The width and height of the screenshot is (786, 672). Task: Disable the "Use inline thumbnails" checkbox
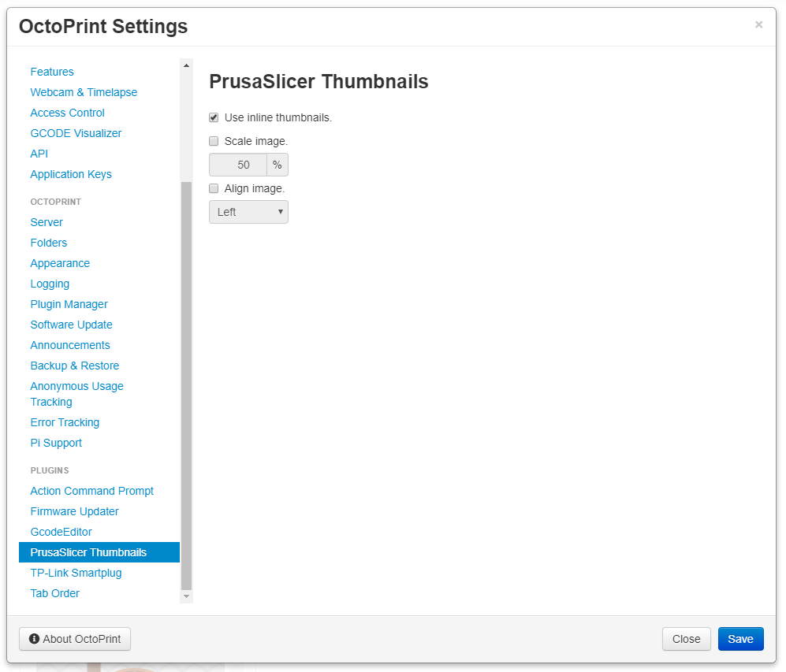click(214, 117)
